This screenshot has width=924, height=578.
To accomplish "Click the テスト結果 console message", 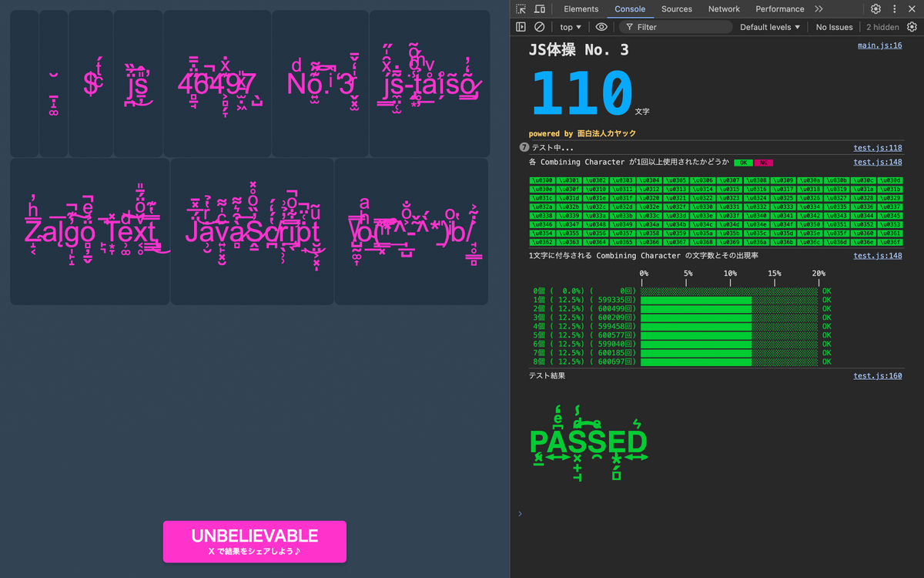I will coord(547,376).
